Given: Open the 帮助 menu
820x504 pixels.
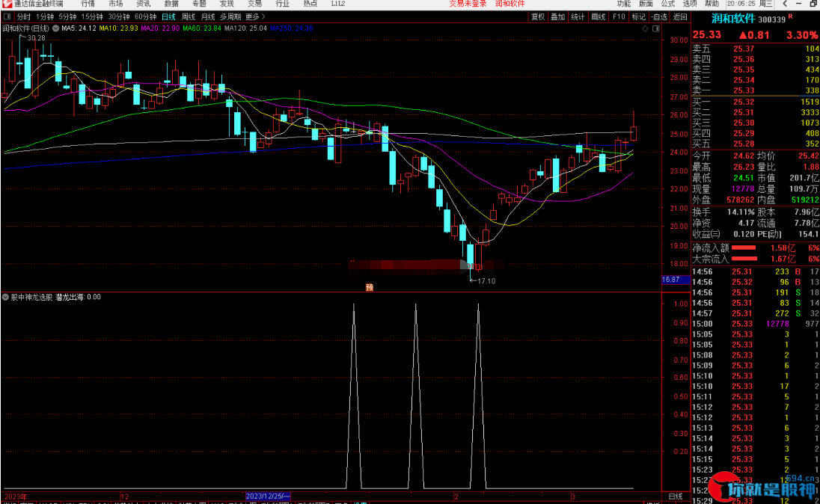Looking at the screenshot, I should click(712, 4).
